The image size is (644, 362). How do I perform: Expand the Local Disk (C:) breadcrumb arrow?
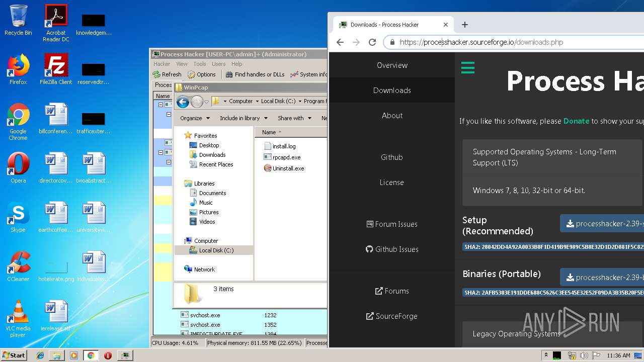click(299, 101)
